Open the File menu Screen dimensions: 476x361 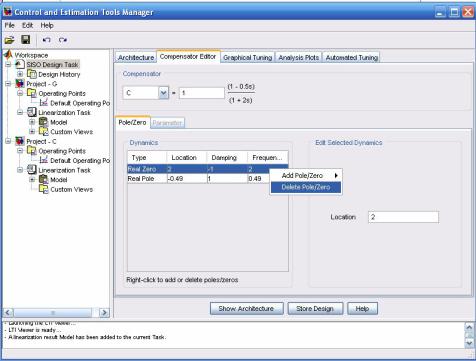click(x=9, y=25)
